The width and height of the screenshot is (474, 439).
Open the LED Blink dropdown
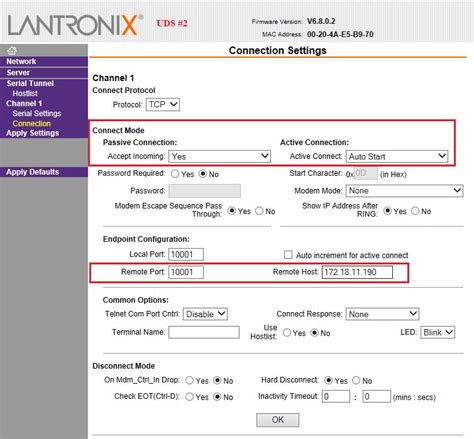pyautogui.click(x=437, y=332)
